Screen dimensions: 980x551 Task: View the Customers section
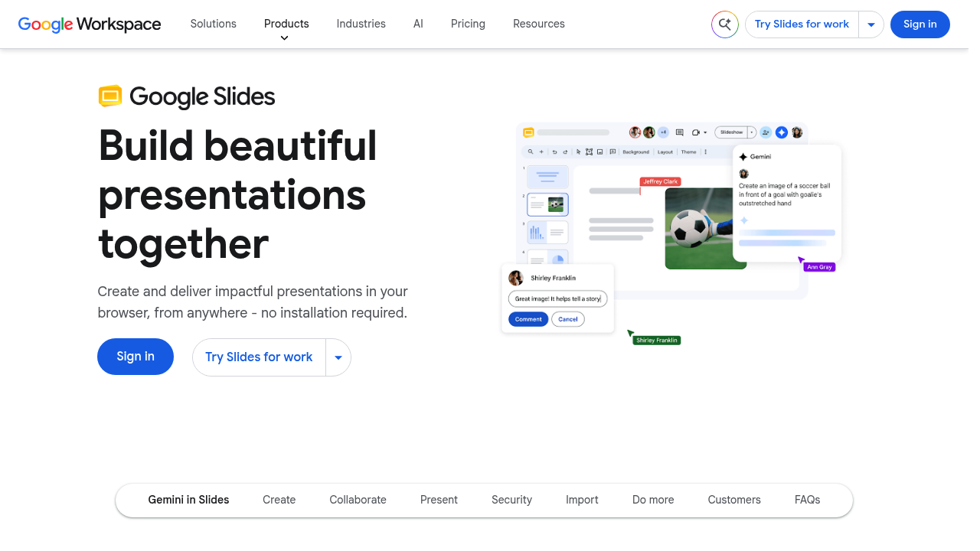pyautogui.click(x=734, y=500)
